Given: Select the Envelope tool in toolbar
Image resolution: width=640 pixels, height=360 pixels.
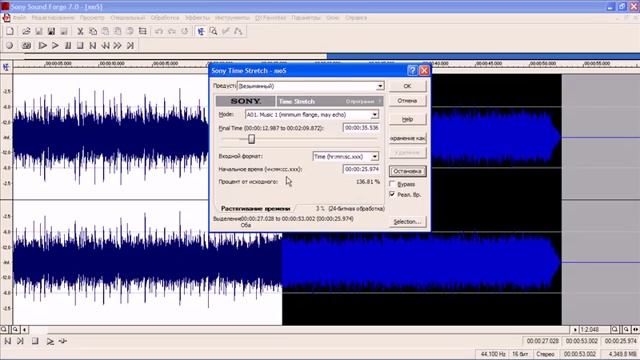Looking at the screenshot, I should coord(238,31).
